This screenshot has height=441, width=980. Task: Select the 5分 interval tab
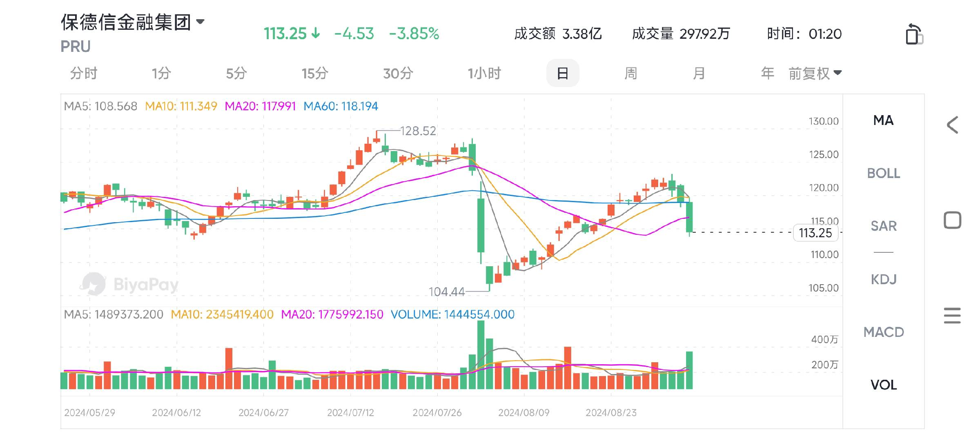pyautogui.click(x=236, y=73)
